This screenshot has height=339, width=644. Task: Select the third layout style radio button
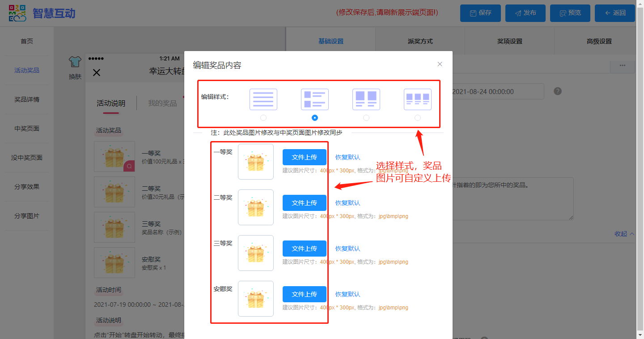coord(366,118)
